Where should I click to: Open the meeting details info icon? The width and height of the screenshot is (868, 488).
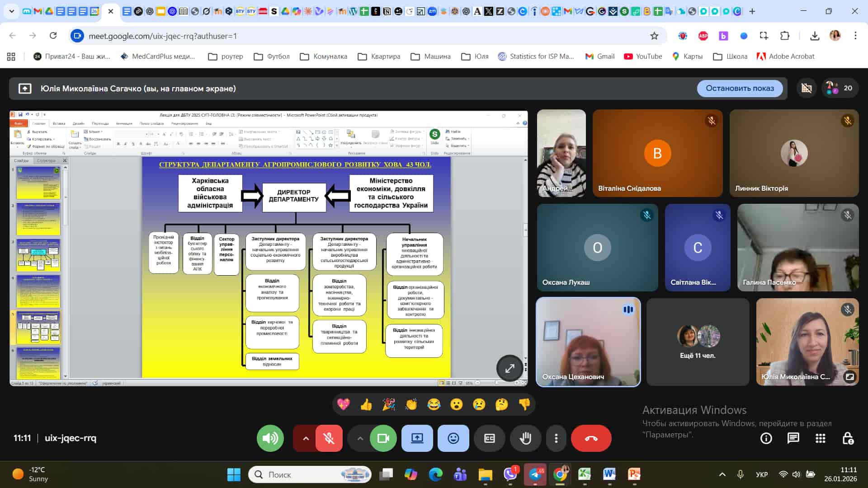click(x=766, y=438)
